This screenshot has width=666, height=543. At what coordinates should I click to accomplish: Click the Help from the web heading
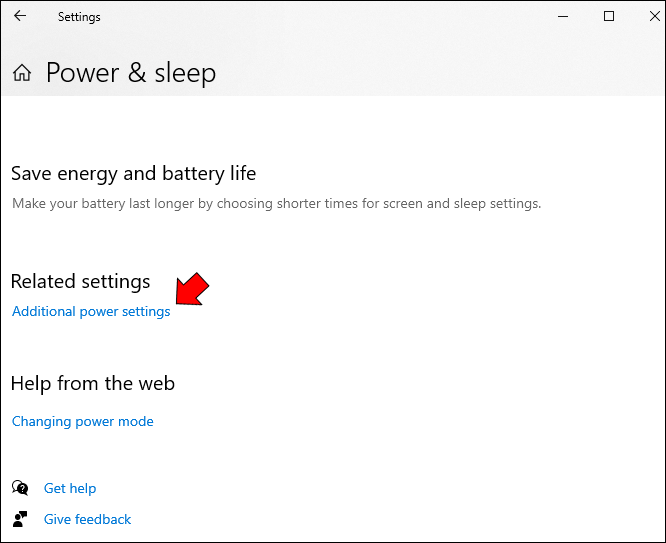93,383
